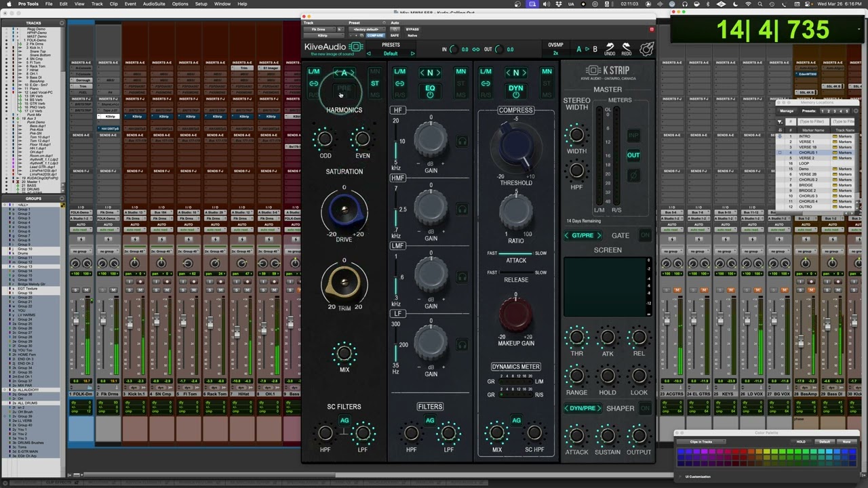Solo the LF band headphone icon
Viewport: 868px width, 488px height.
(462, 344)
